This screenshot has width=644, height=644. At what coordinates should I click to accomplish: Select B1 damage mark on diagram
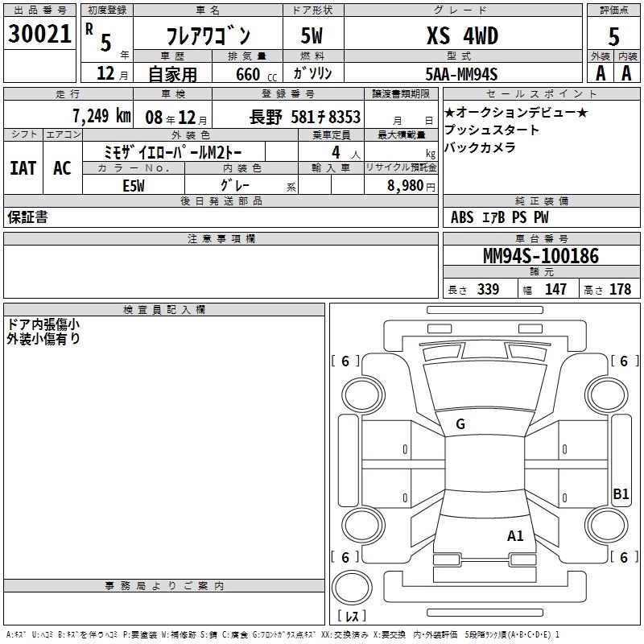click(x=621, y=493)
